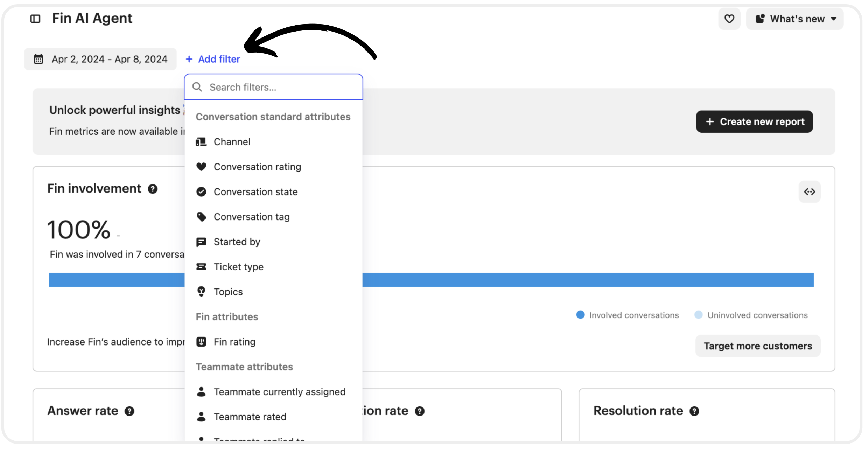Click the Teammate attributes section heading
This screenshot has height=453, width=868.
244,367
